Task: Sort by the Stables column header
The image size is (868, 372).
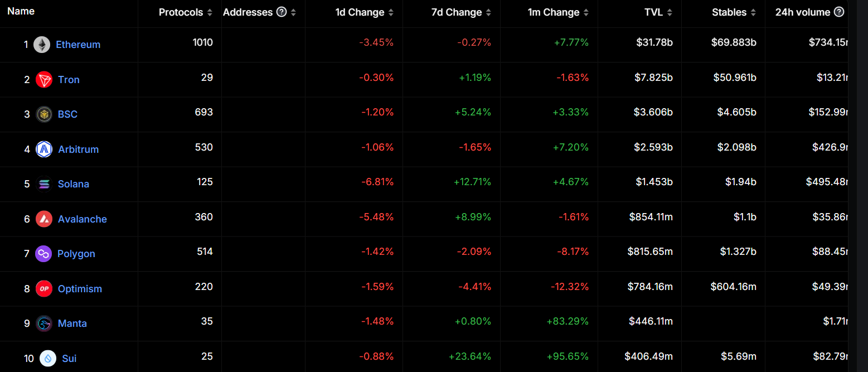Action: click(x=729, y=12)
